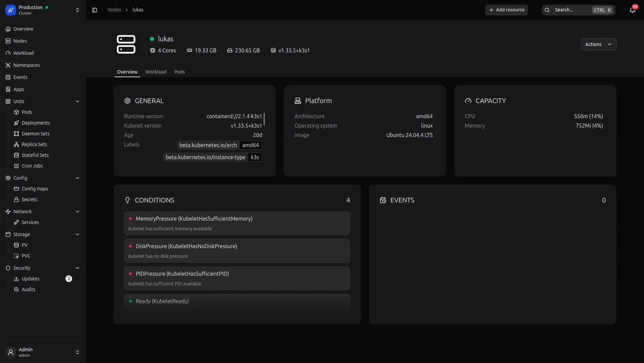The height and width of the screenshot is (363, 644).
Task: Click the Add resource button
Action: tap(506, 10)
